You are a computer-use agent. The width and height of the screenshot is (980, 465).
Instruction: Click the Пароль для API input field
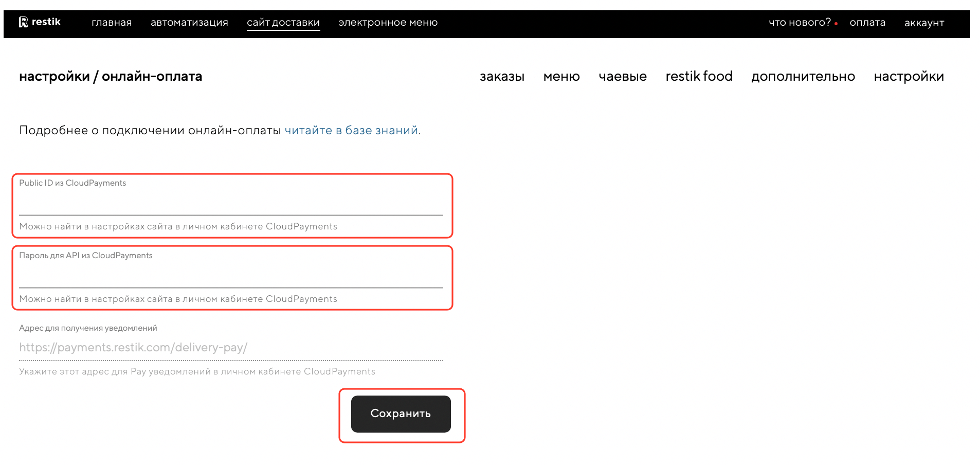point(231,276)
